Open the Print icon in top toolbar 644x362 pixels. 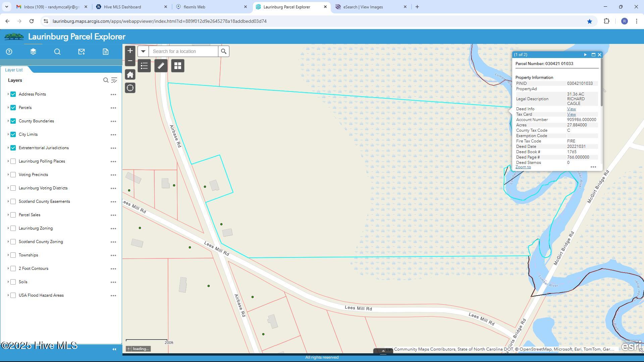pyautogui.click(x=105, y=52)
